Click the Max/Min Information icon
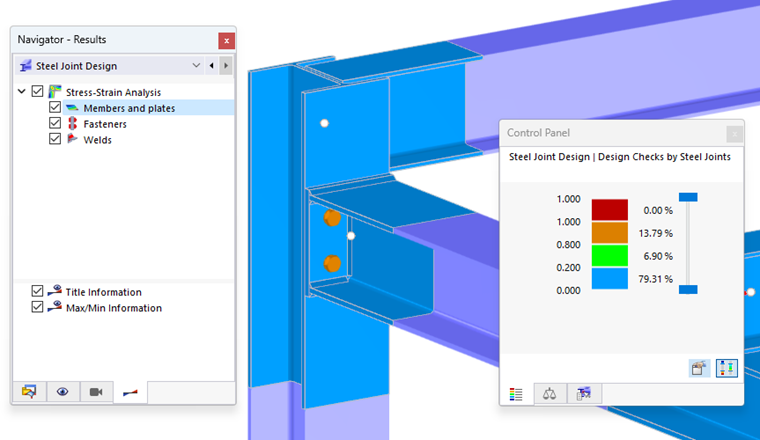 coord(55,306)
